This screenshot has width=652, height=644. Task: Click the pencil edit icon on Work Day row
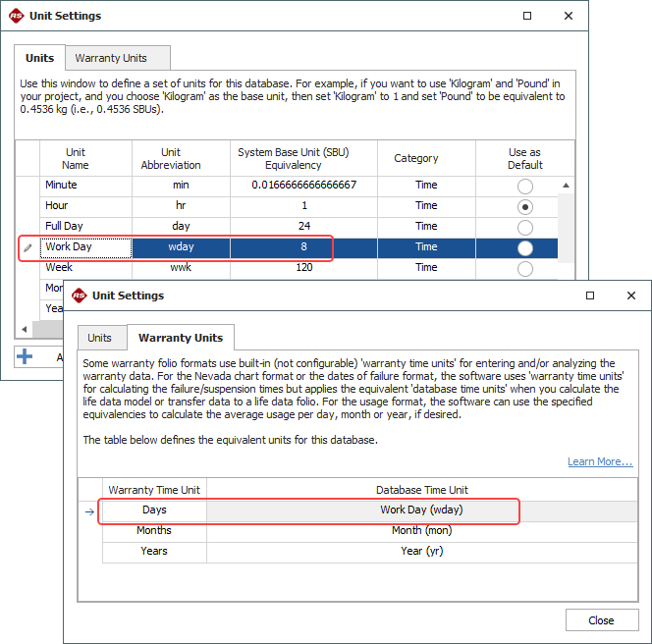coord(27,247)
